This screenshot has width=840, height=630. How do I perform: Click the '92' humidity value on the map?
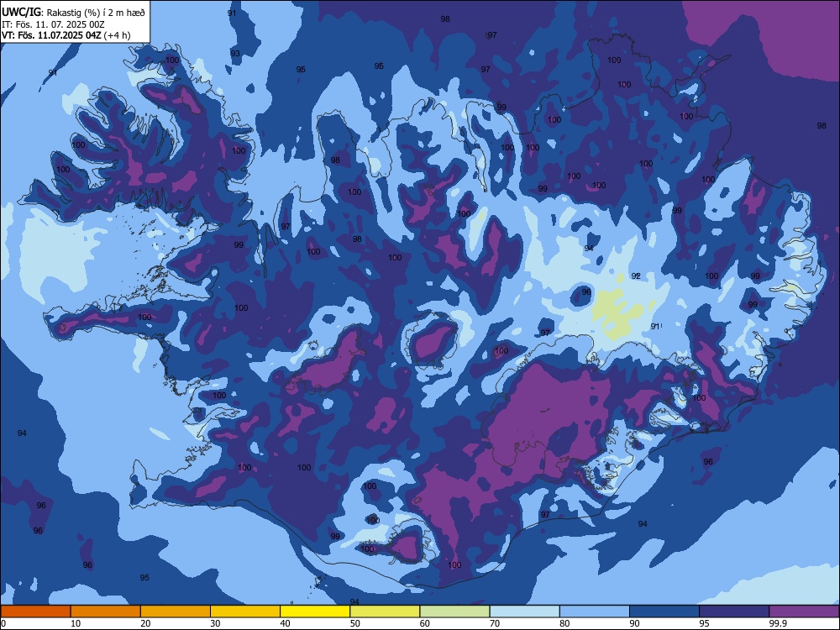(x=636, y=276)
